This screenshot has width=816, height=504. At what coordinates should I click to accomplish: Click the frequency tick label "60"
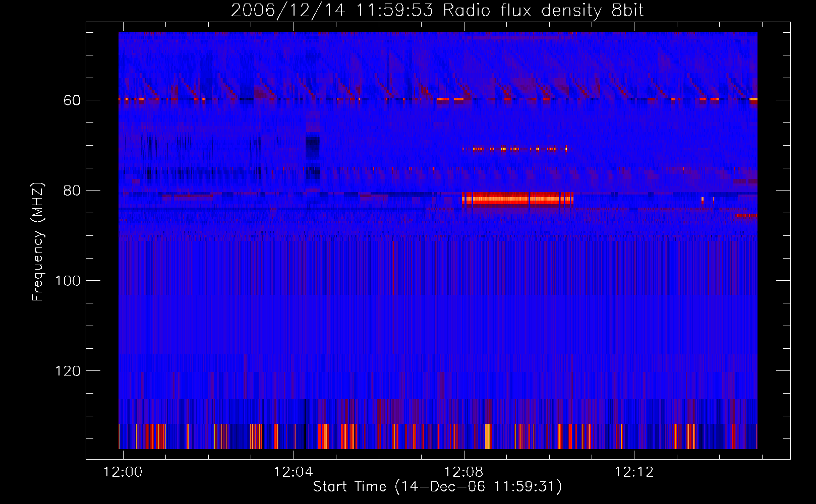tap(72, 100)
